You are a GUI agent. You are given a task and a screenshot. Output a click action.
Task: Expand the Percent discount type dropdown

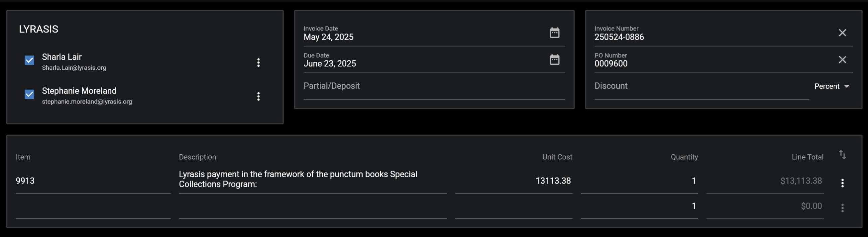point(831,86)
